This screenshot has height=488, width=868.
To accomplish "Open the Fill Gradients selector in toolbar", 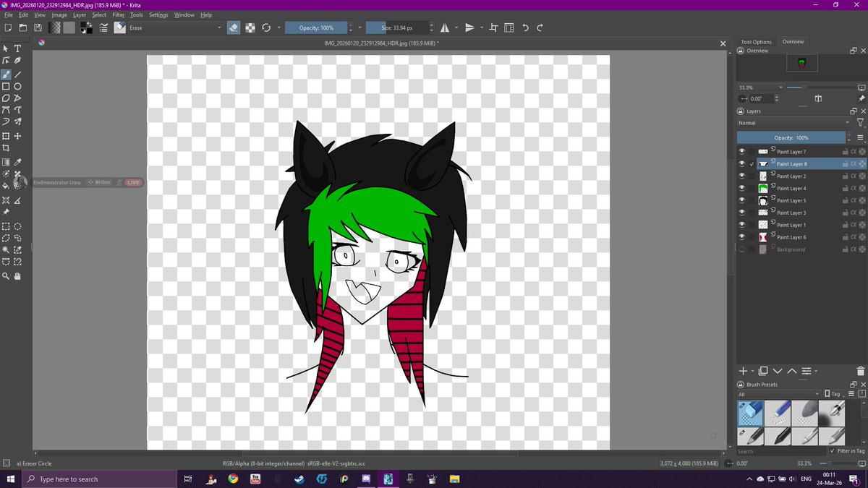I will point(54,27).
